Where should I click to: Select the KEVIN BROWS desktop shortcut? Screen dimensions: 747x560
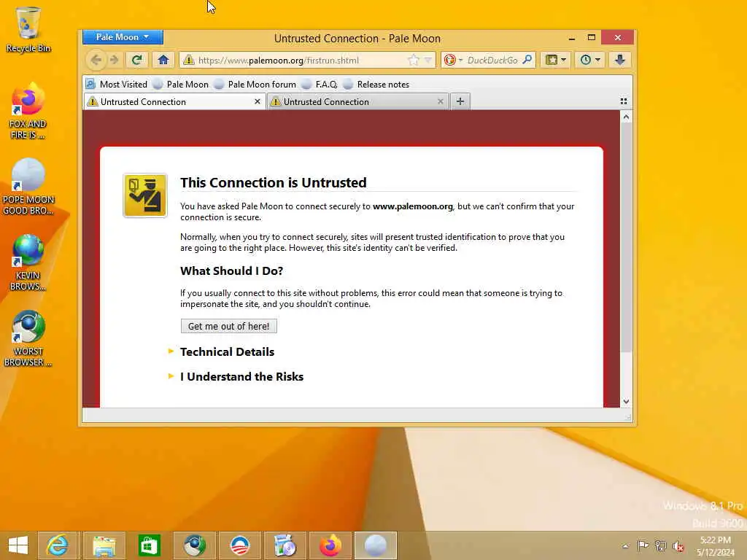[x=28, y=262]
